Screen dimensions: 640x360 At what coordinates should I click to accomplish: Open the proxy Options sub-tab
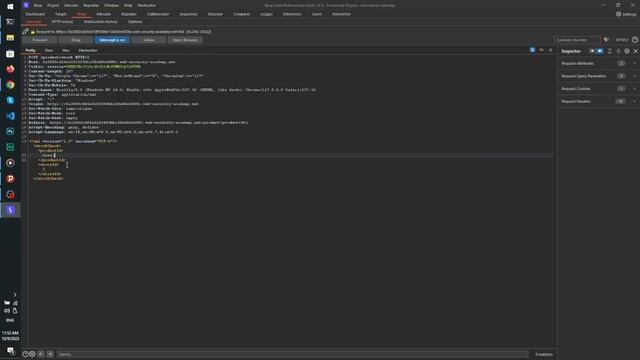[135, 22]
